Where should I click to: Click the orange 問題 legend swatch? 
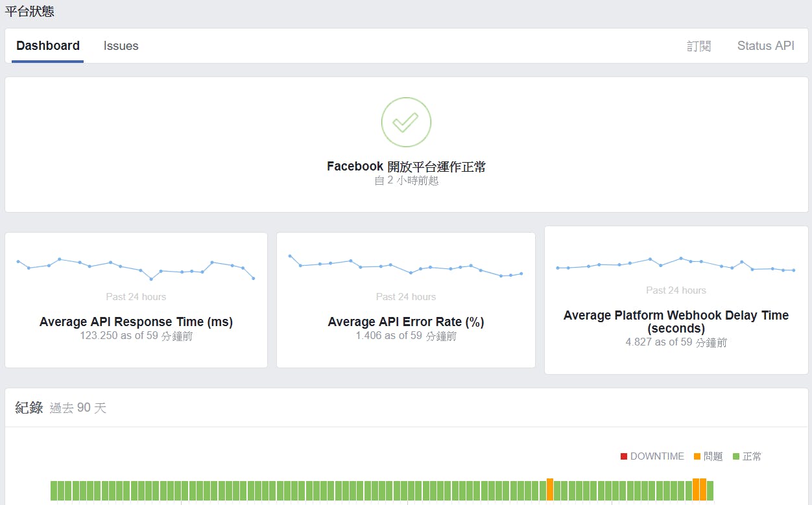tap(697, 456)
